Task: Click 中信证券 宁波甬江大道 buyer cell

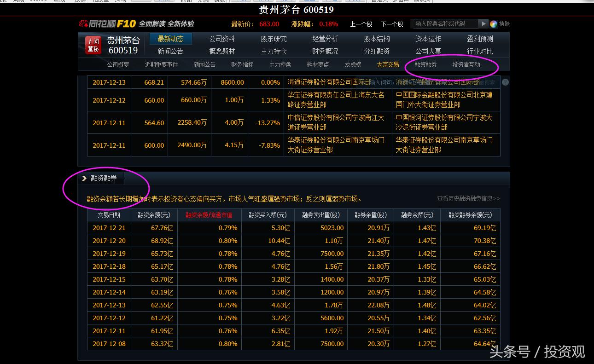Action: 338,122
